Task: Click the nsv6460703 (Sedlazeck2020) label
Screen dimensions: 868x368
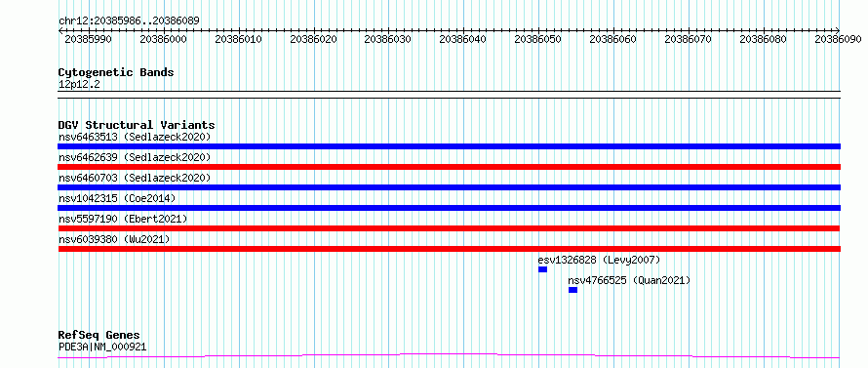Action: pyautogui.click(x=135, y=178)
